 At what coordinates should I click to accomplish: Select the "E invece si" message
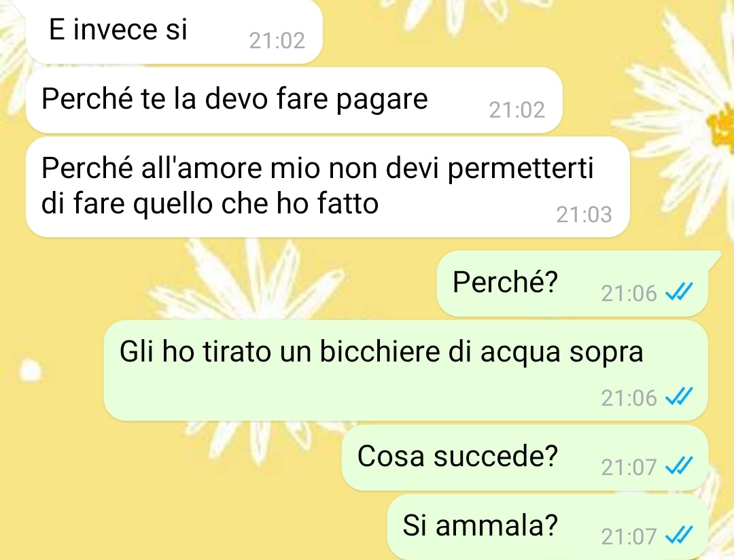click(x=174, y=31)
